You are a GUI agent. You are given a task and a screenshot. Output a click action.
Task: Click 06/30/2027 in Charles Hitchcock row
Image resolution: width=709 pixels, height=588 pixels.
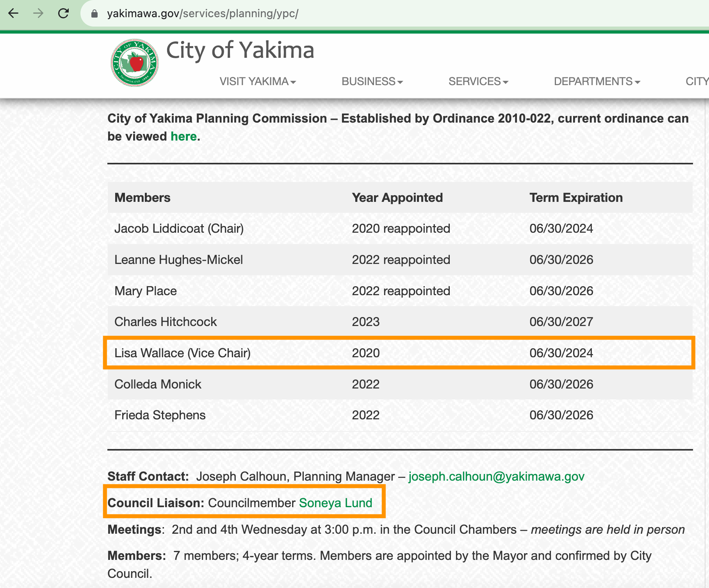pos(561,322)
